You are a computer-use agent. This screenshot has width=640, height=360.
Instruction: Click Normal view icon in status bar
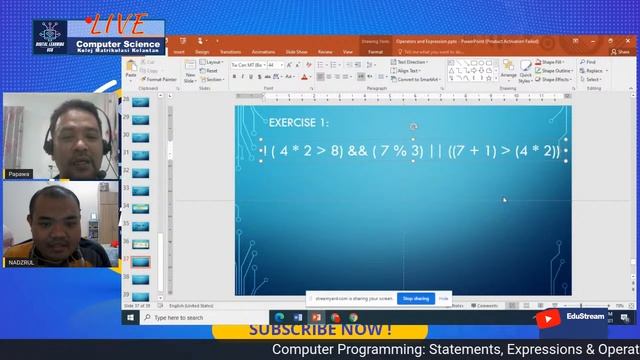click(x=512, y=306)
